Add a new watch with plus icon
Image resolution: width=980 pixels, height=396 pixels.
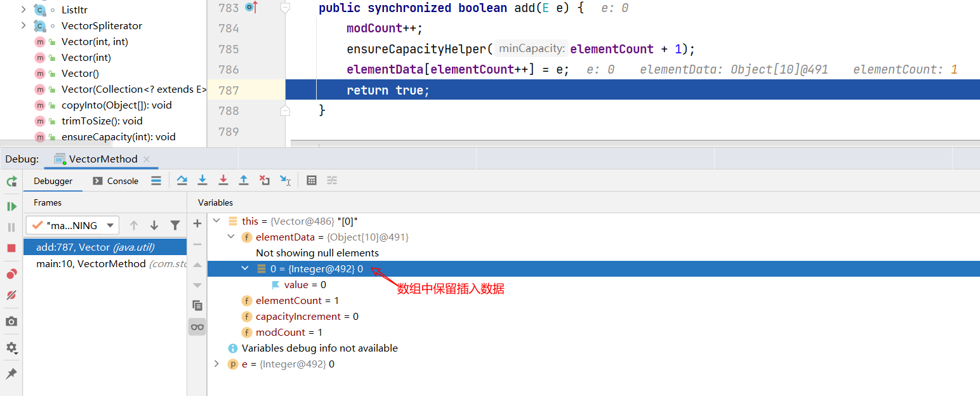point(197,223)
